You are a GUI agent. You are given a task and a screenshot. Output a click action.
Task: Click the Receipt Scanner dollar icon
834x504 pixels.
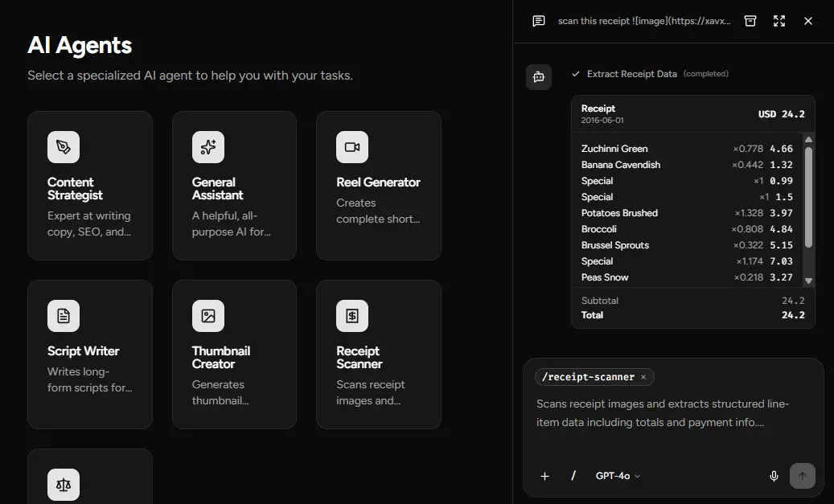coord(352,316)
